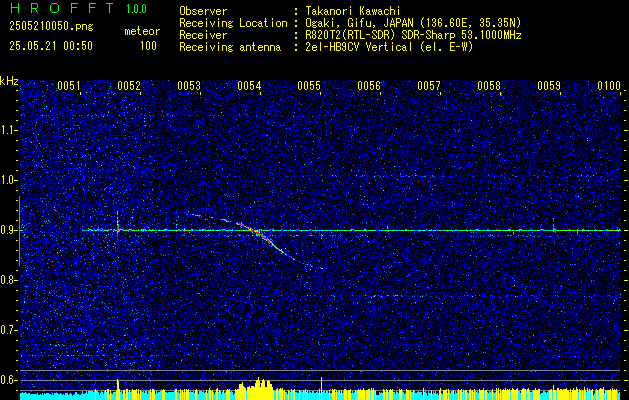
Task: Click the version number 1.0.0
Action: coord(136,9)
